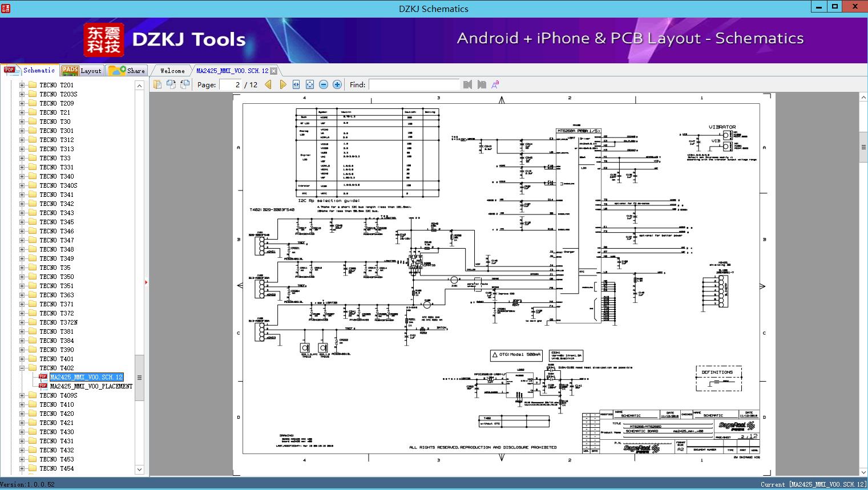The height and width of the screenshot is (490, 868).
Task: Zoom out of the schematic page
Action: tap(323, 84)
